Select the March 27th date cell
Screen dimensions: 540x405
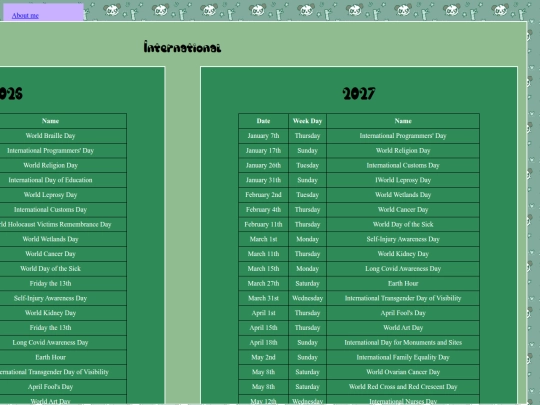coord(263,283)
